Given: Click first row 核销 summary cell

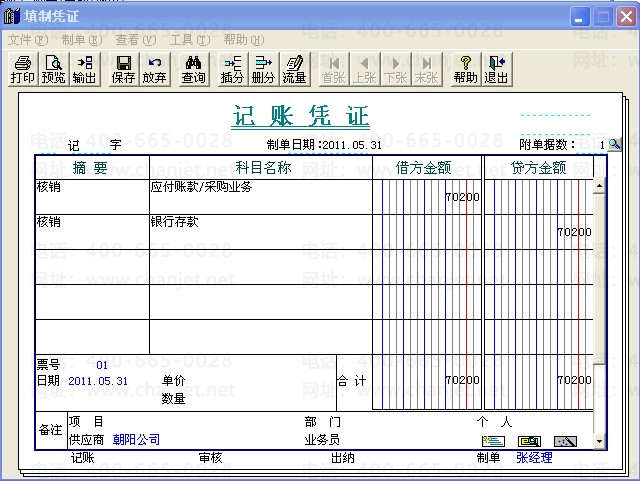Looking at the screenshot, I should tap(92, 197).
